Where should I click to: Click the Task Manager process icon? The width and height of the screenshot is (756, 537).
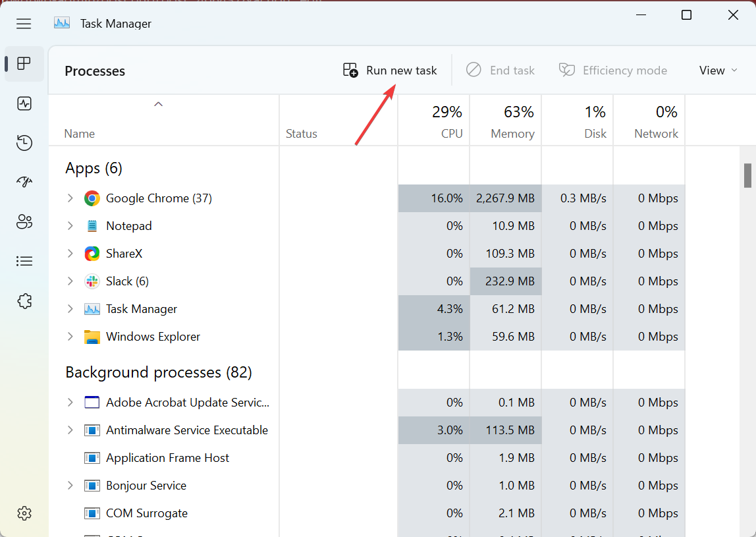pos(92,309)
